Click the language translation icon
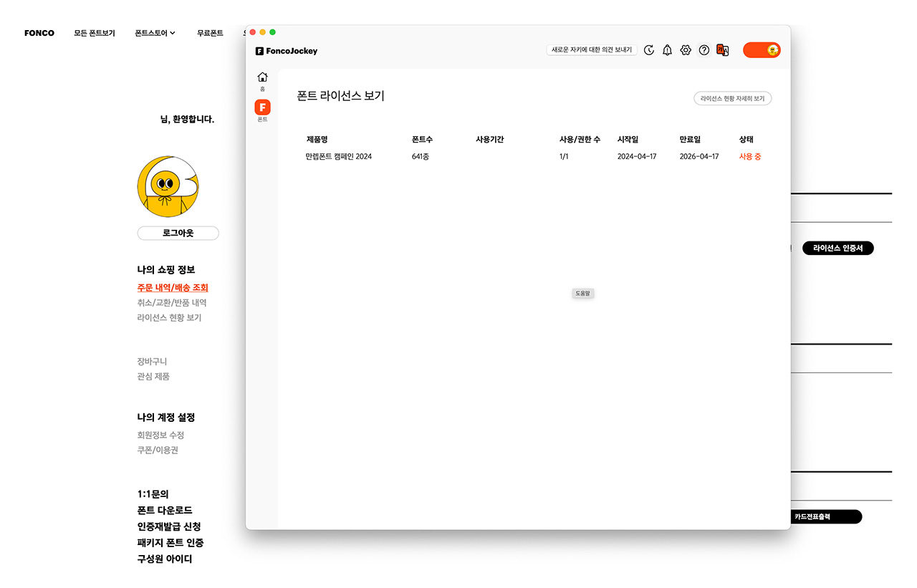Viewport: 917px width, 588px height. 723,50
